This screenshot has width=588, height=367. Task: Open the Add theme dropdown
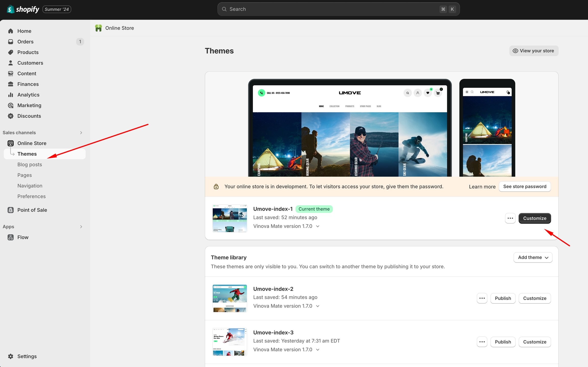(x=533, y=257)
